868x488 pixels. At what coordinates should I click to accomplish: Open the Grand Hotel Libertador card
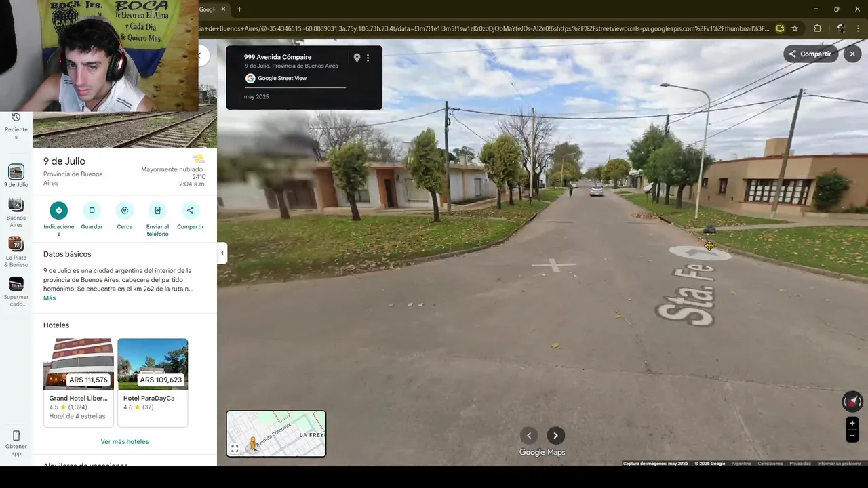[79, 383]
